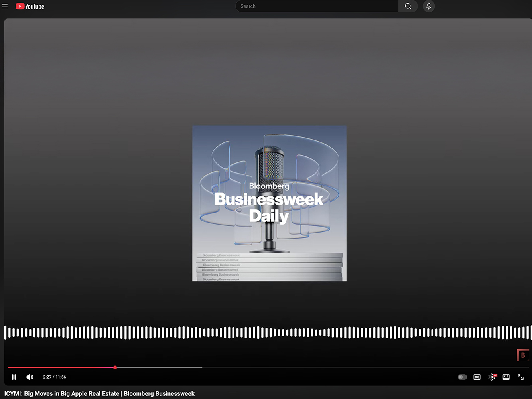Click the Bloomberg Businessweek Daily cover art
532x399 pixels.
point(269,203)
